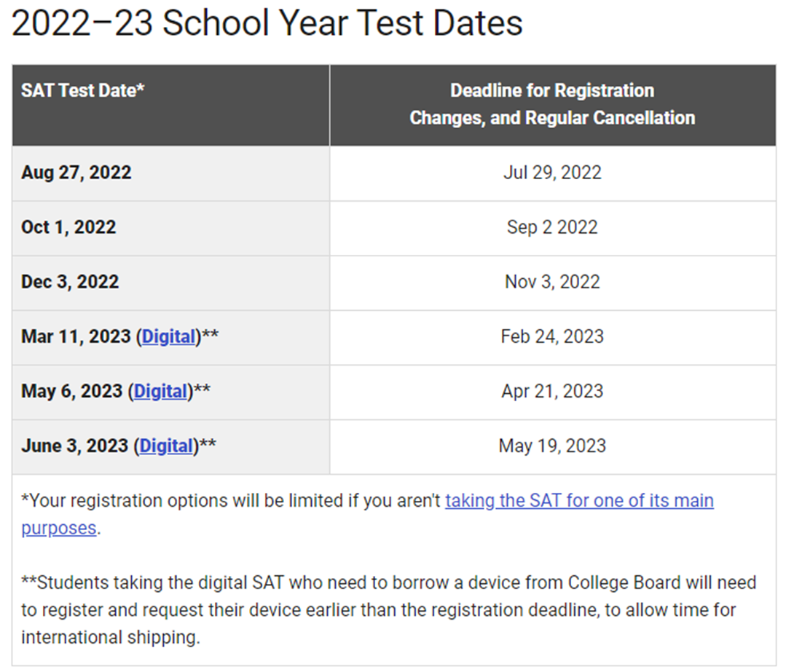
Task: Click the Sep 2 2022 deadline cell
Action: click(x=552, y=228)
